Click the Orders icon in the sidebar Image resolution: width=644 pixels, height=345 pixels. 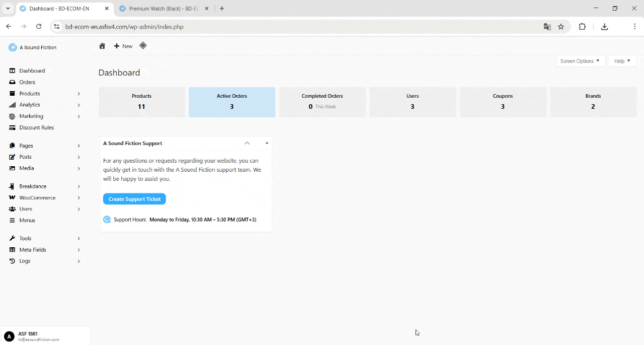pyautogui.click(x=12, y=82)
